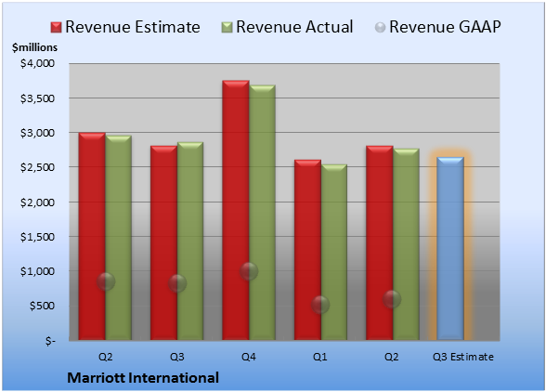Image resolution: width=546 pixels, height=392 pixels.
Task: Select the red Q1 revenue estimate bar
Action: tap(308, 250)
